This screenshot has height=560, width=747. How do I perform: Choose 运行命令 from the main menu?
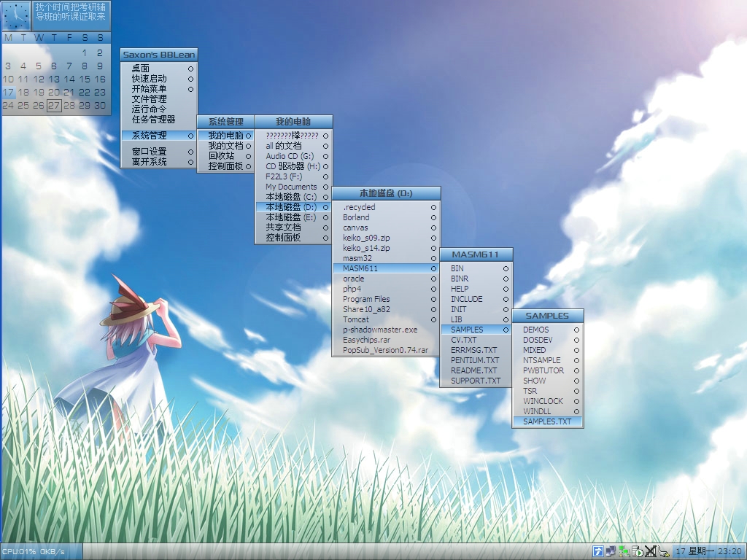tap(158, 109)
